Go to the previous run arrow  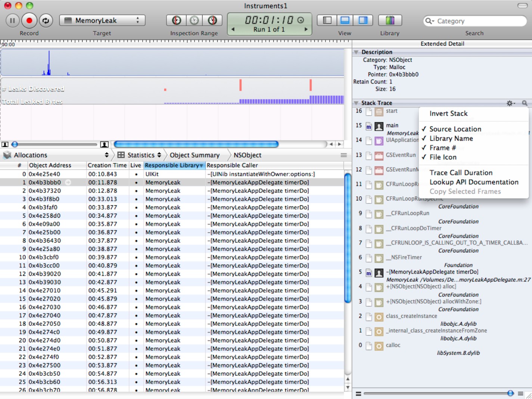click(x=233, y=29)
